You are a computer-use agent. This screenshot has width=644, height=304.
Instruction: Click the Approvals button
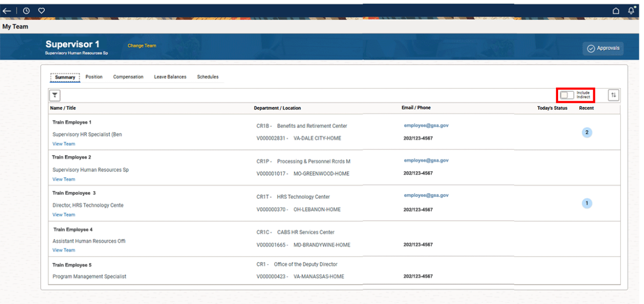tap(603, 48)
